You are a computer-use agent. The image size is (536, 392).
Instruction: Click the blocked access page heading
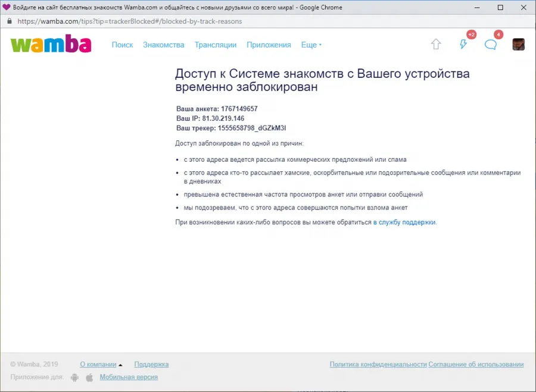[322, 80]
